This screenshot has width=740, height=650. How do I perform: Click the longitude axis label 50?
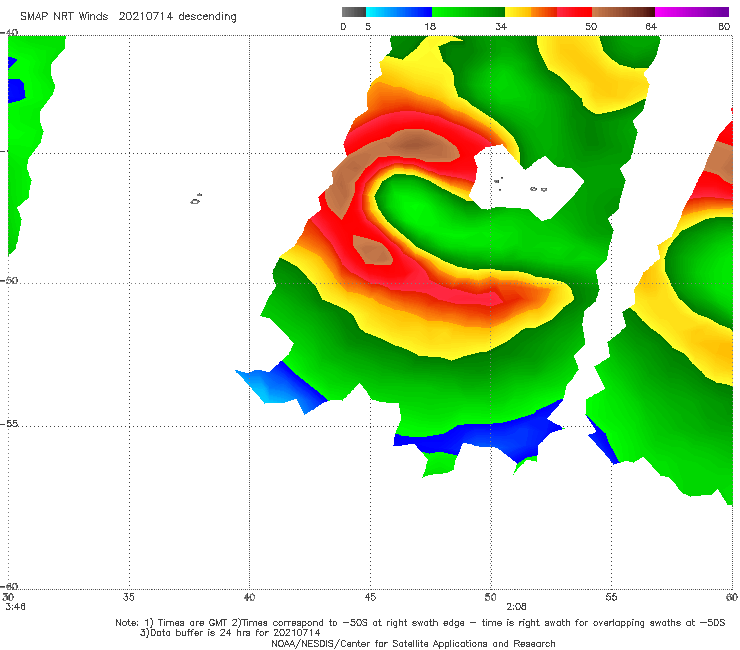click(490, 597)
